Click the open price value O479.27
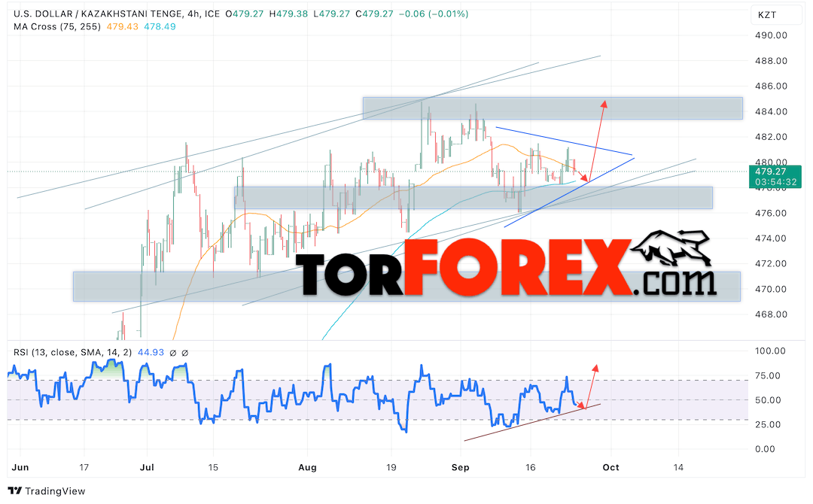The image size is (813, 504). 245,14
